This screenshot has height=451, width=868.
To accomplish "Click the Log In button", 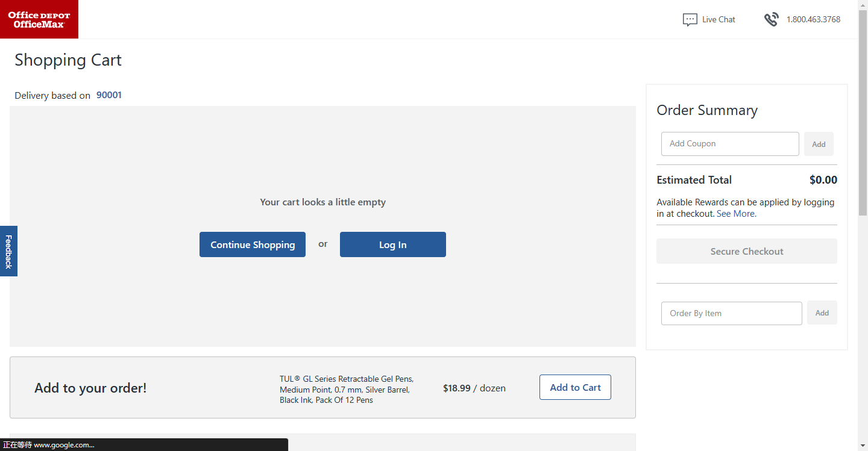I will tap(393, 244).
